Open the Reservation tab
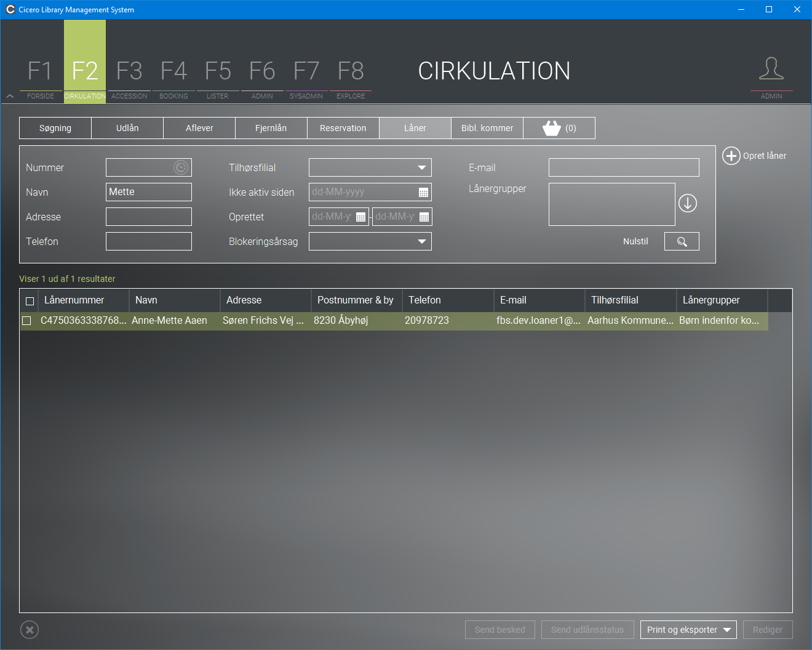Screen dimensions: 812x650 tap(343, 128)
